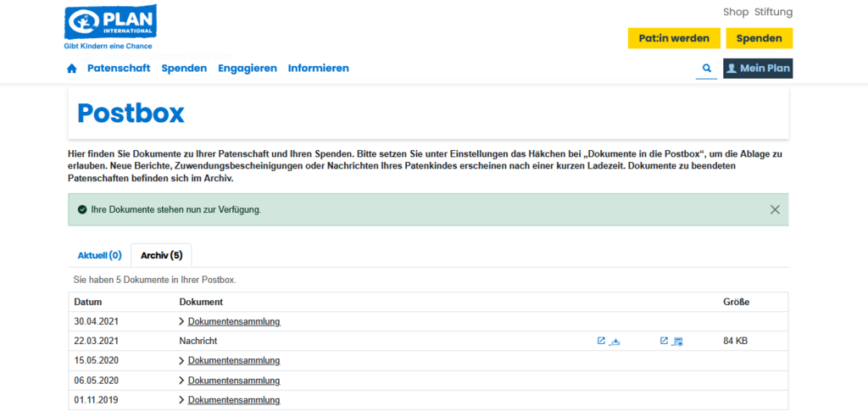
Task: Expand the 15.05.2020 Dokumentensammlung
Action: pyautogui.click(x=233, y=361)
